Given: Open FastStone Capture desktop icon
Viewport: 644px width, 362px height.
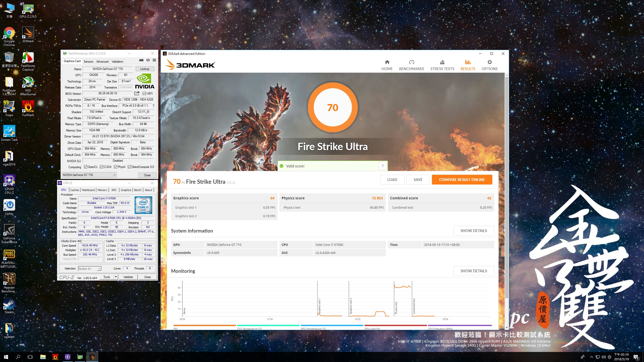Looking at the screenshot, I should coord(28,62).
